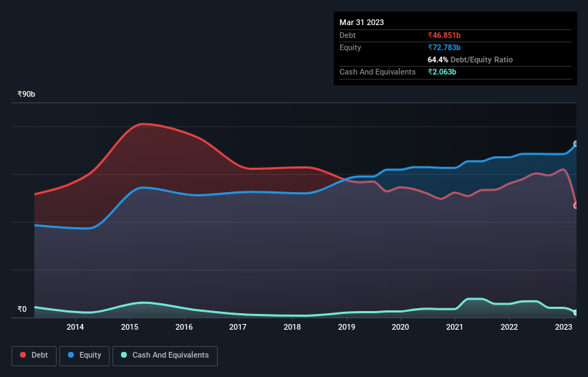588x377 pixels.
Task: Click the blue Equity legend dot
Action: point(71,355)
